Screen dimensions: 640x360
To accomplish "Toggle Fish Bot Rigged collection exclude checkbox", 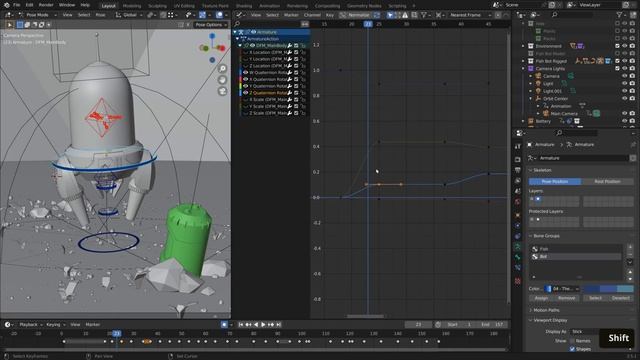I will click(x=618, y=61).
